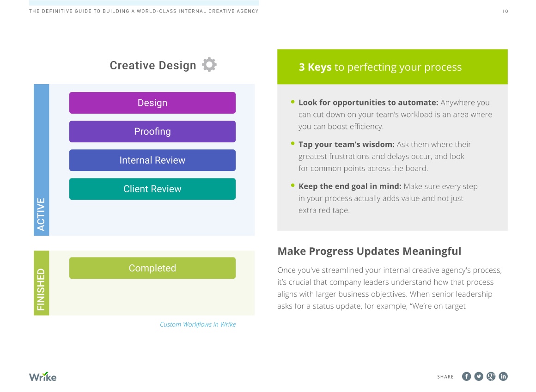Share page on Facebook icon

pyautogui.click(x=466, y=376)
